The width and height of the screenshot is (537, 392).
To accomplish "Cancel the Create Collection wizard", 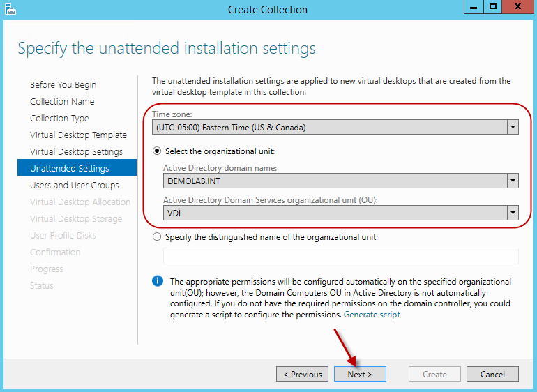I will (492, 375).
